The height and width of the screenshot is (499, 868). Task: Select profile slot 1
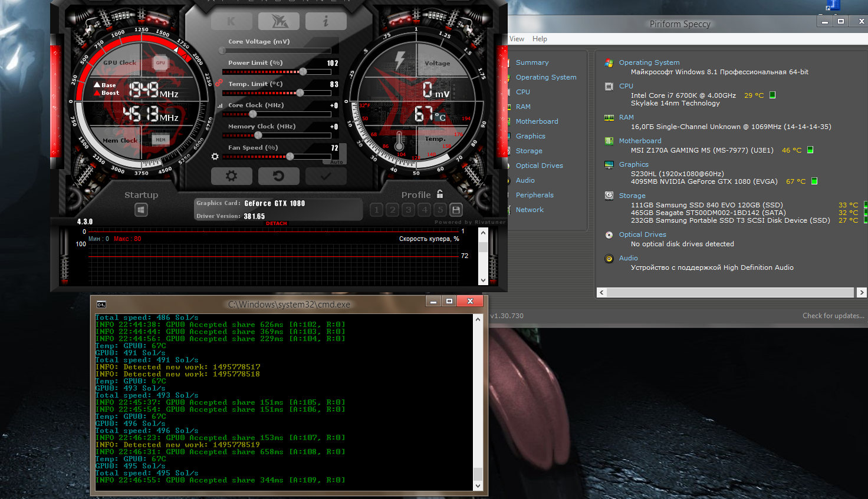coord(377,210)
